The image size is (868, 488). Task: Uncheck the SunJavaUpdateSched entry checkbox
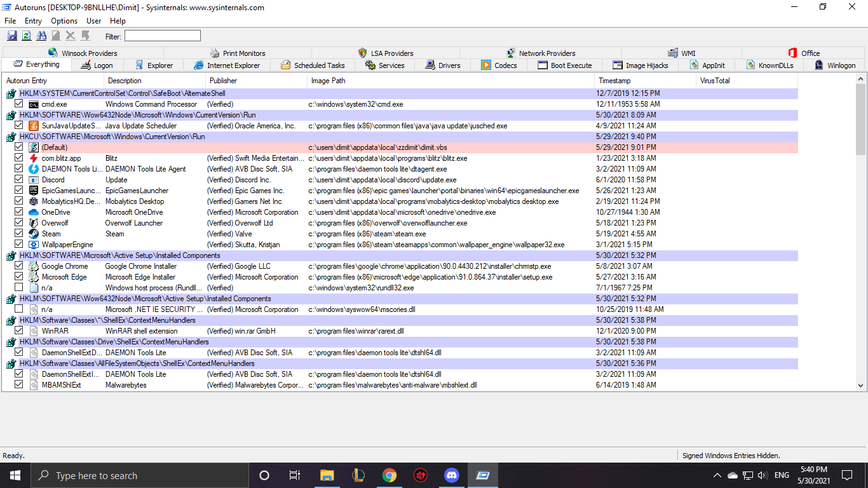19,125
